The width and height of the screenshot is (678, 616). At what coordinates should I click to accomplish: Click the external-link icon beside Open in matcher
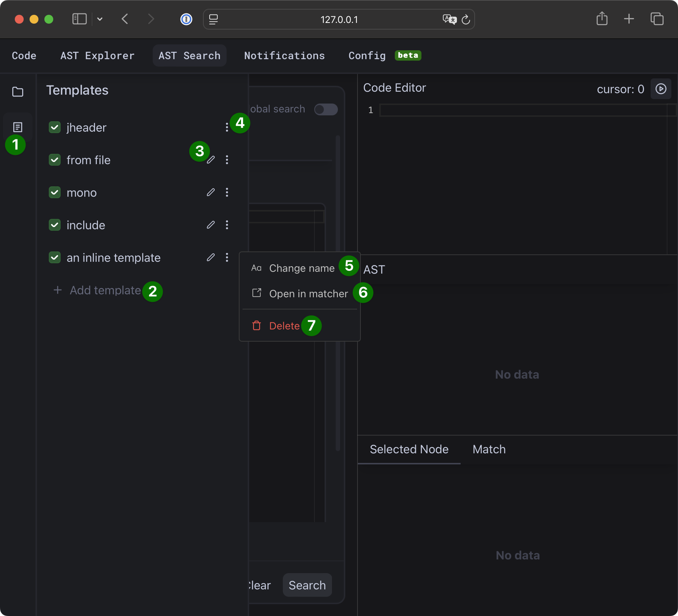[x=257, y=293]
